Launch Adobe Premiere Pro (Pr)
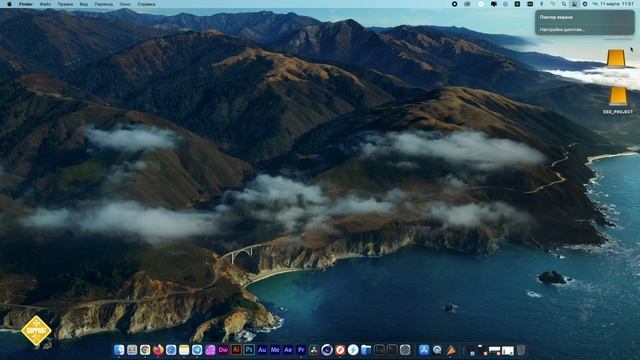Screen dimensions: 640x360 tap(301, 350)
